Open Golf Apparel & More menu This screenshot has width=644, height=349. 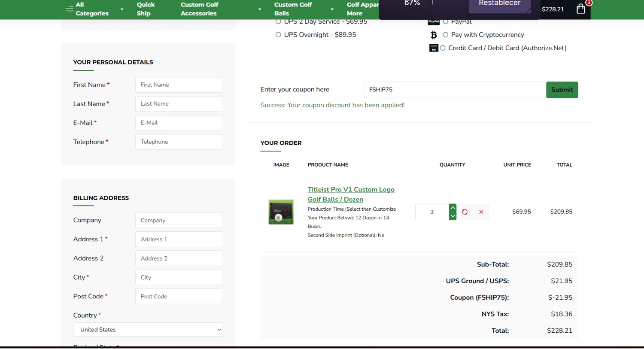(x=363, y=9)
